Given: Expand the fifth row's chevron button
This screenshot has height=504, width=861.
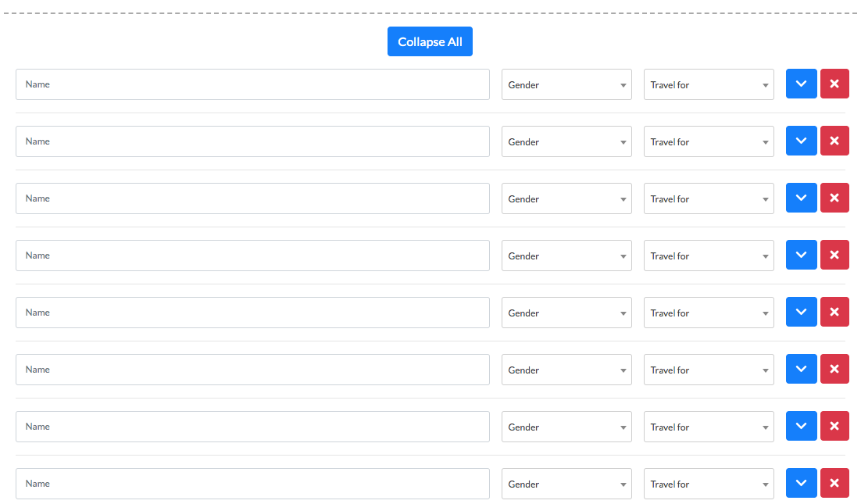Looking at the screenshot, I should pos(801,313).
